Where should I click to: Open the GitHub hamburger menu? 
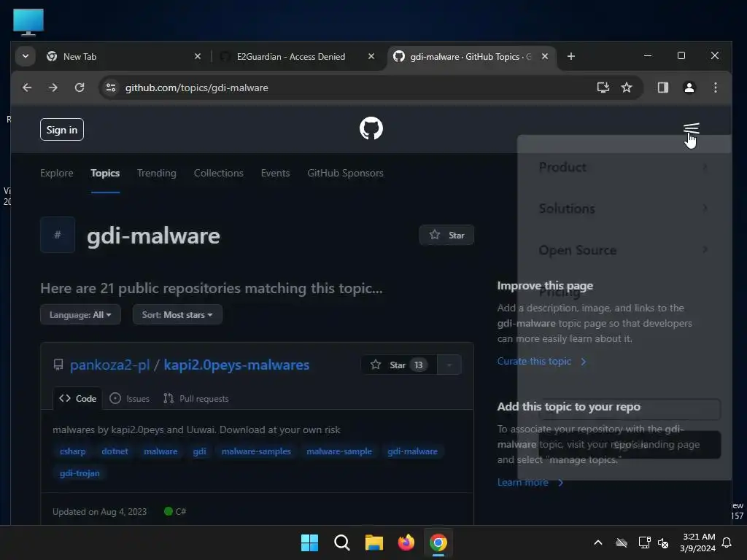tap(691, 128)
